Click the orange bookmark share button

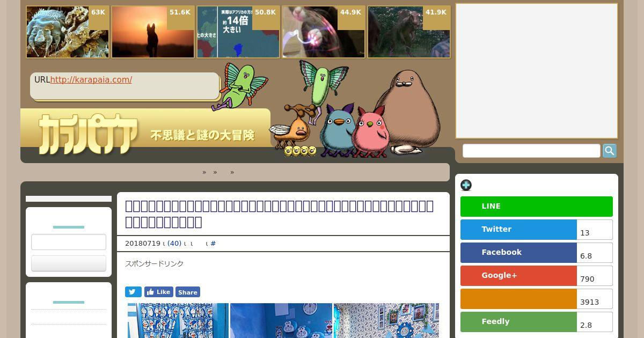(518, 299)
